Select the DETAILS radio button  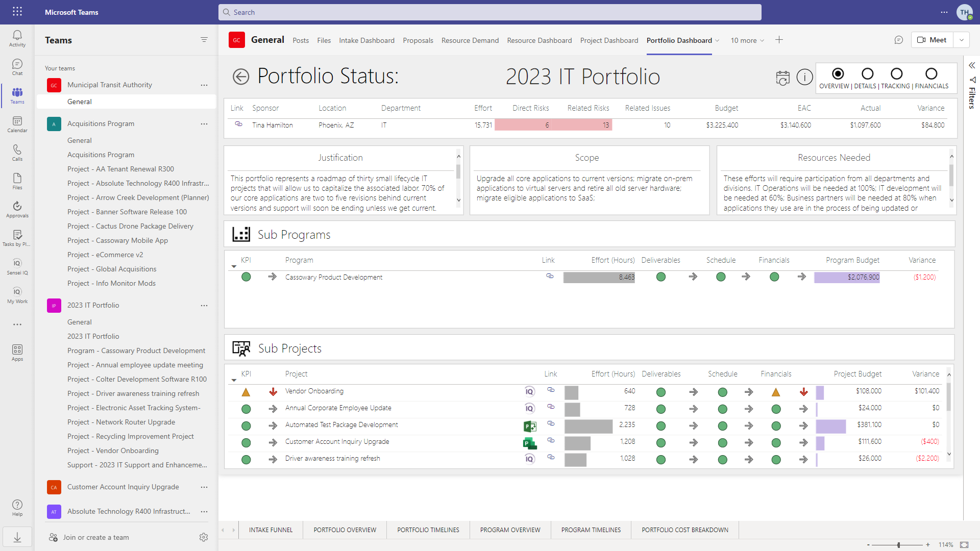click(867, 74)
